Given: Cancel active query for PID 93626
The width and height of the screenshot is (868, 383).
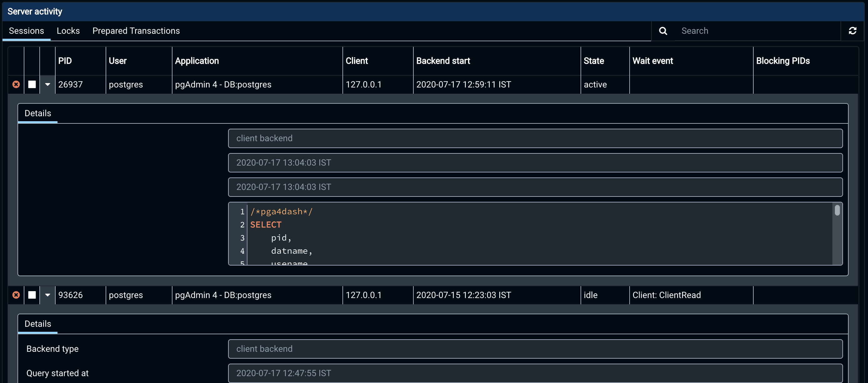Looking at the screenshot, I should pos(32,295).
